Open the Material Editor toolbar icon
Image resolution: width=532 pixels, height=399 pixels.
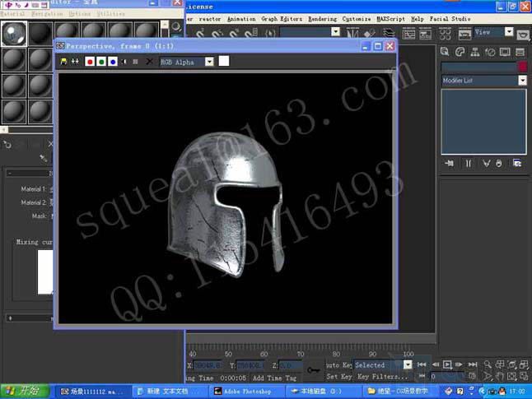445,34
